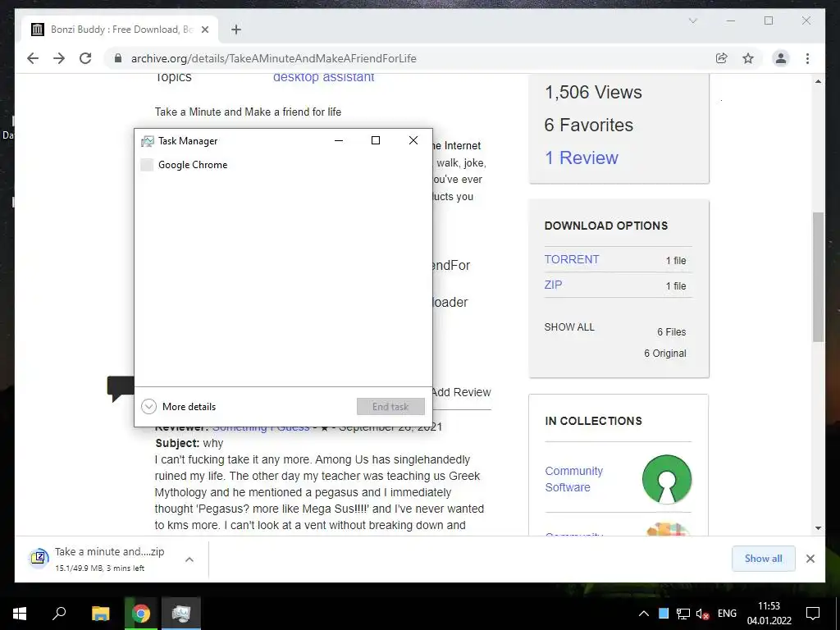
Task: Open the Windows Start menu
Action: 20,614
